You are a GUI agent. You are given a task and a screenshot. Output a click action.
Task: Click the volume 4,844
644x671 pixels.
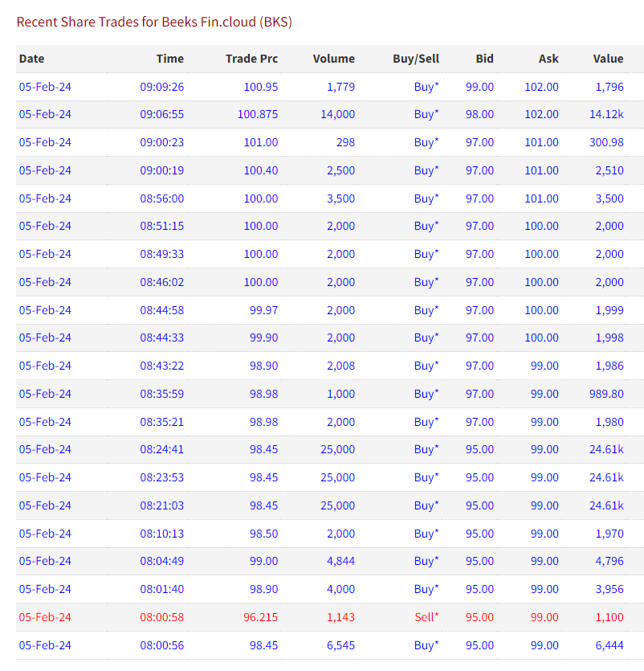(x=340, y=561)
